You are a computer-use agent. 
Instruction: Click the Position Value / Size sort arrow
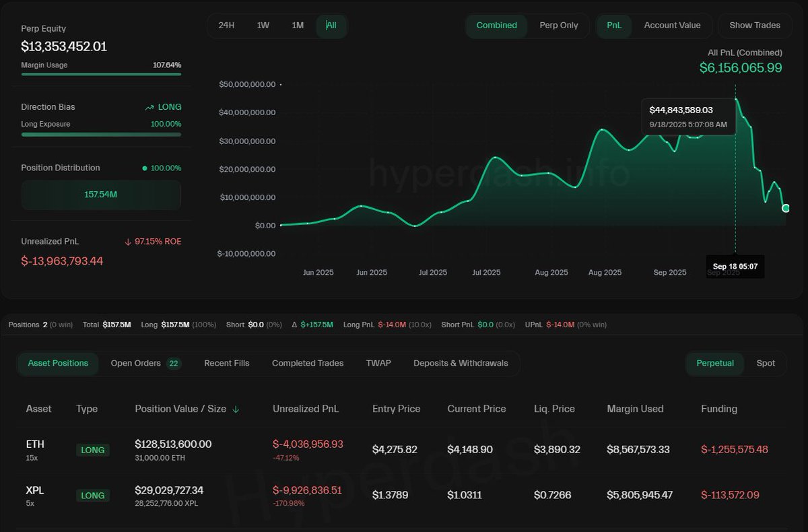tap(235, 409)
